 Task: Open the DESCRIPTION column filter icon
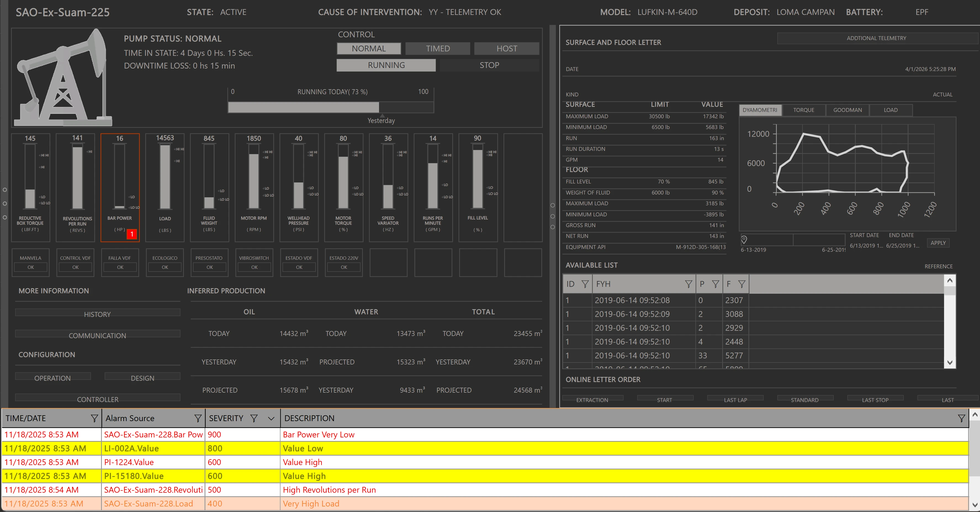tap(961, 418)
